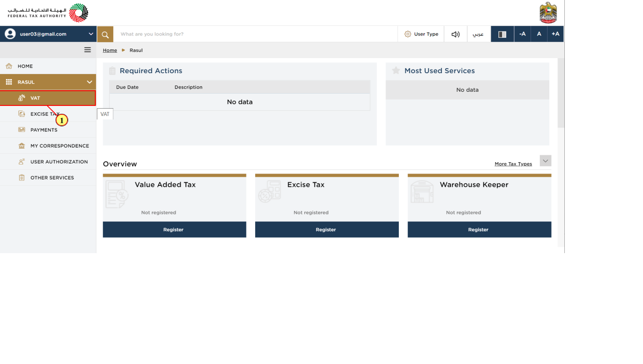Image resolution: width=643 pixels, height=364 pixels.
Task: Open PAYMENTS in the sidebar
Action: pyautogui.click(x=48, y=130)
